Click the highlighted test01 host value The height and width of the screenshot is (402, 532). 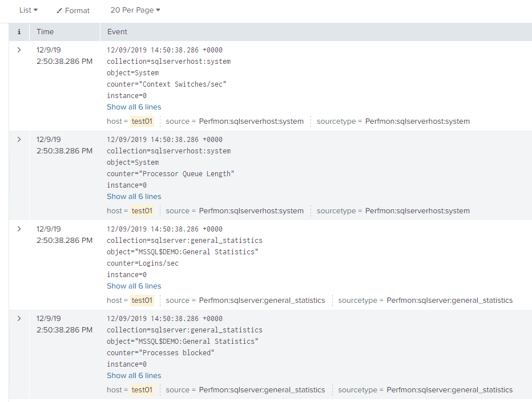point(142,121)
